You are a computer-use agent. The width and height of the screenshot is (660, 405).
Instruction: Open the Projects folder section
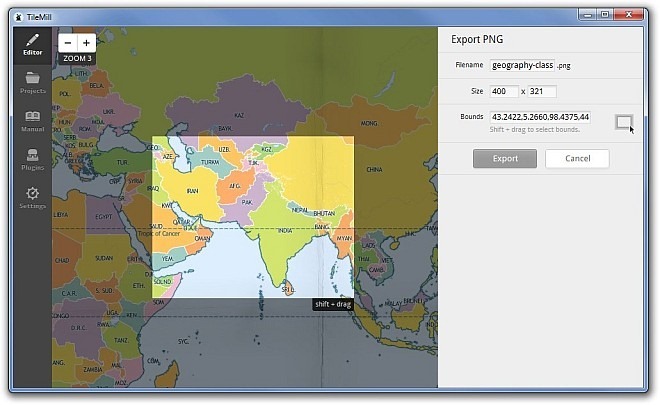pos(32,83)
